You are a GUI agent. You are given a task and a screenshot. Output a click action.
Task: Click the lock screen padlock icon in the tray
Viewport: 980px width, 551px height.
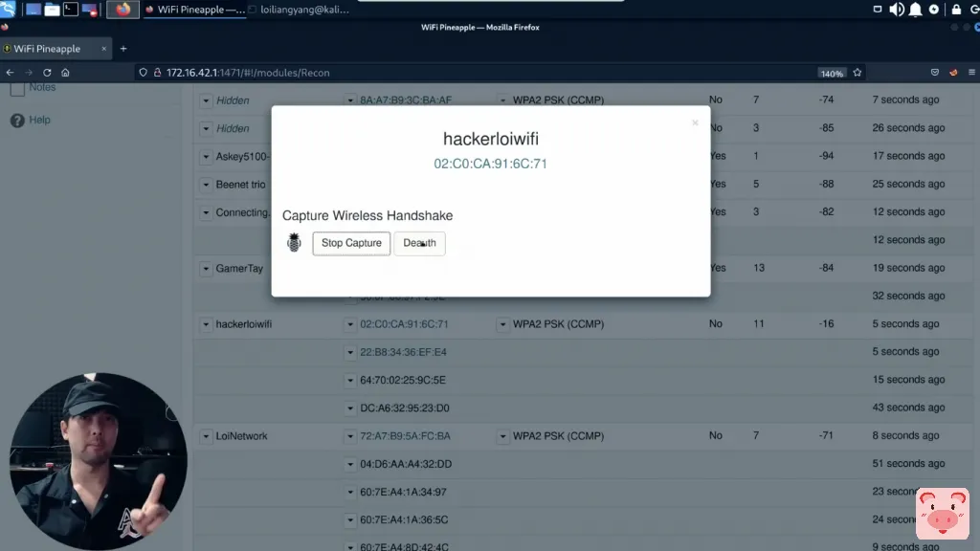(956, 10)
